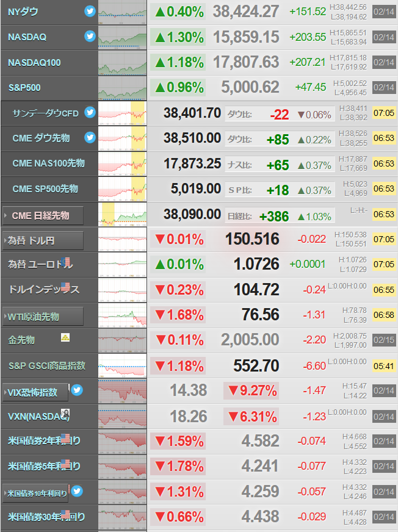Image resolution: width=398 pixels, height=532 pixels.
Task: Open the NASDAQ100 mini chart
Action: (123, 63)
